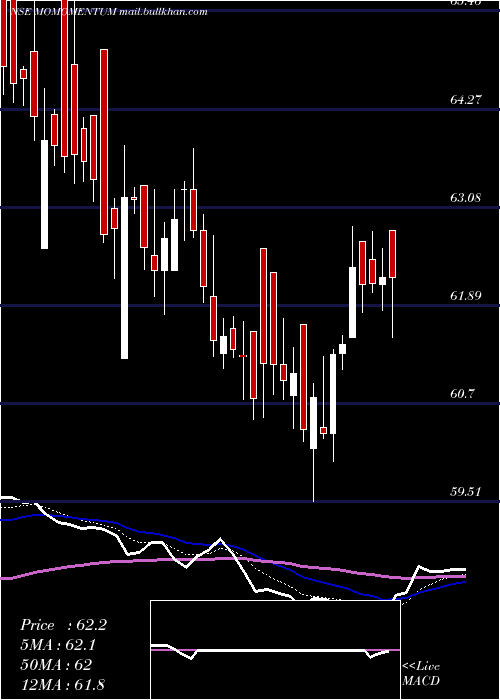Click the 64.27 price axis label

[466, 100]
